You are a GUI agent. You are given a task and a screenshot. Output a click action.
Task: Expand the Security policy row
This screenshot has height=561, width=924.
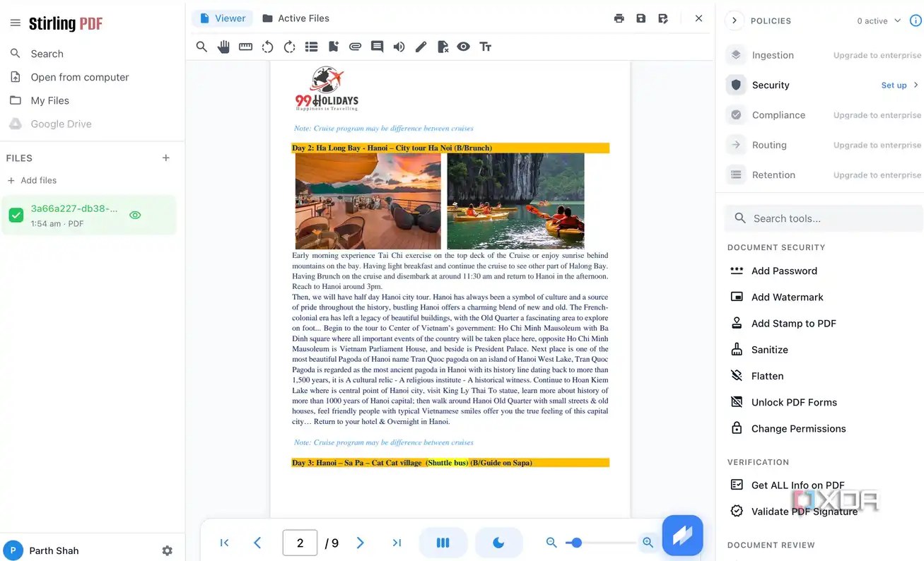tap(824, 85)
